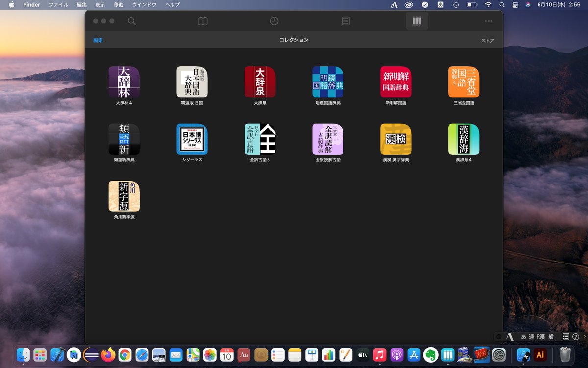Click the 全訳読解古語 label text
This screenshot has height=368, width=588.
[328, 160]
